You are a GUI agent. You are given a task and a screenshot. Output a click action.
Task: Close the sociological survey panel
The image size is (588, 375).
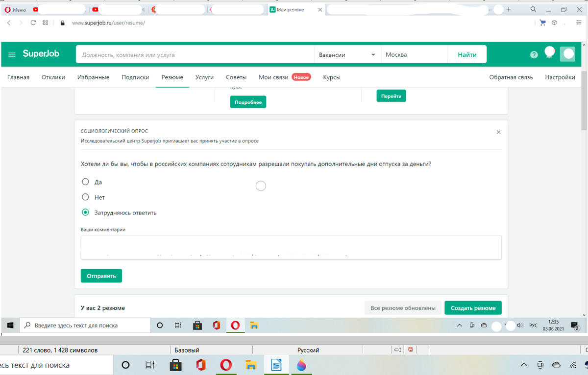pos(498,132)
